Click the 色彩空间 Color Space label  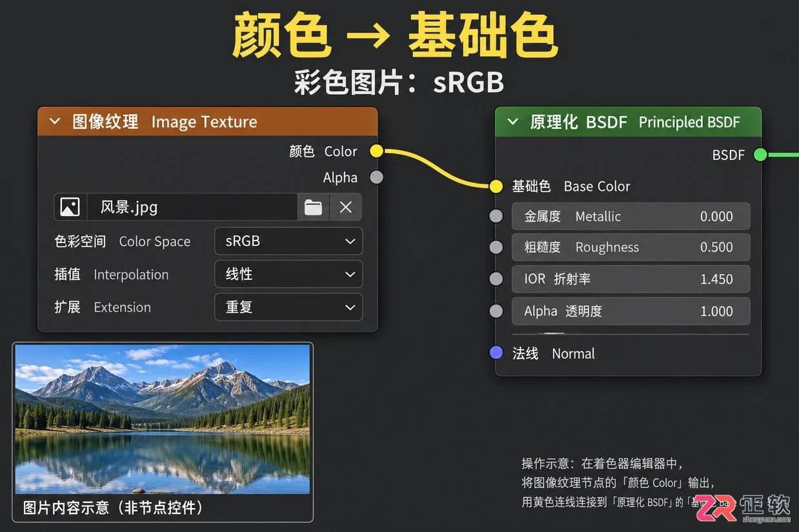point(123,241)
